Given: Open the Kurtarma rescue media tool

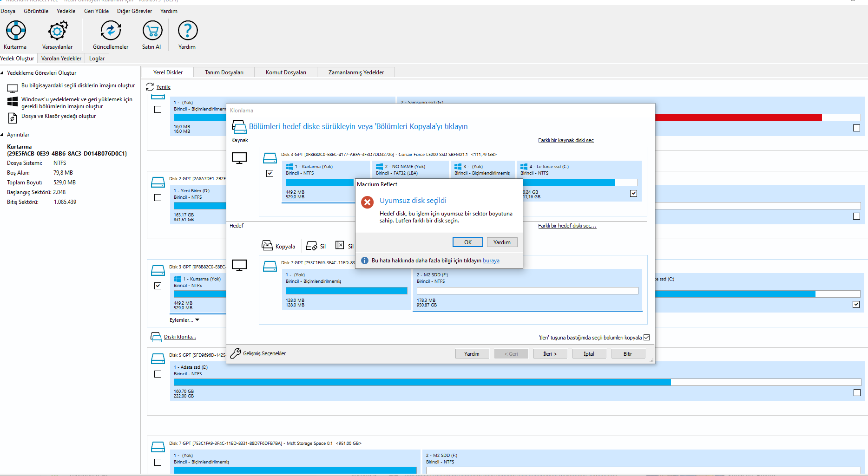Looking at the screenshot, I should coord(16,31).
